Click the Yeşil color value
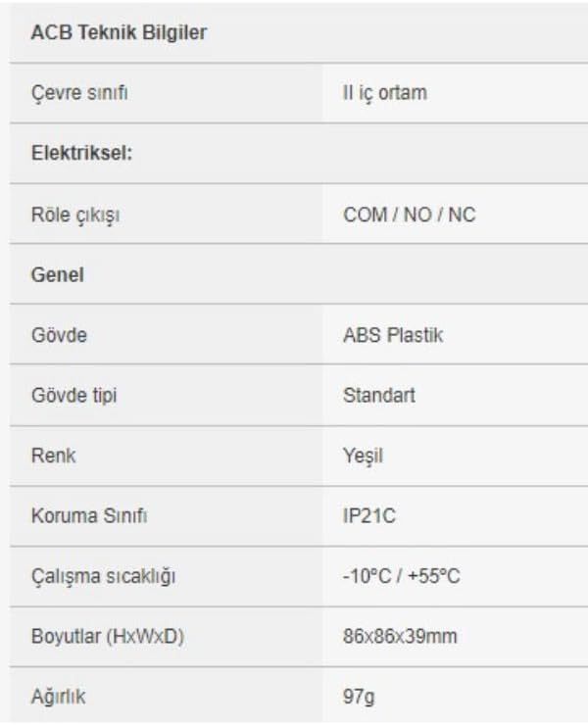This screenshot has width=588, height=725. (x=364, y=456)
